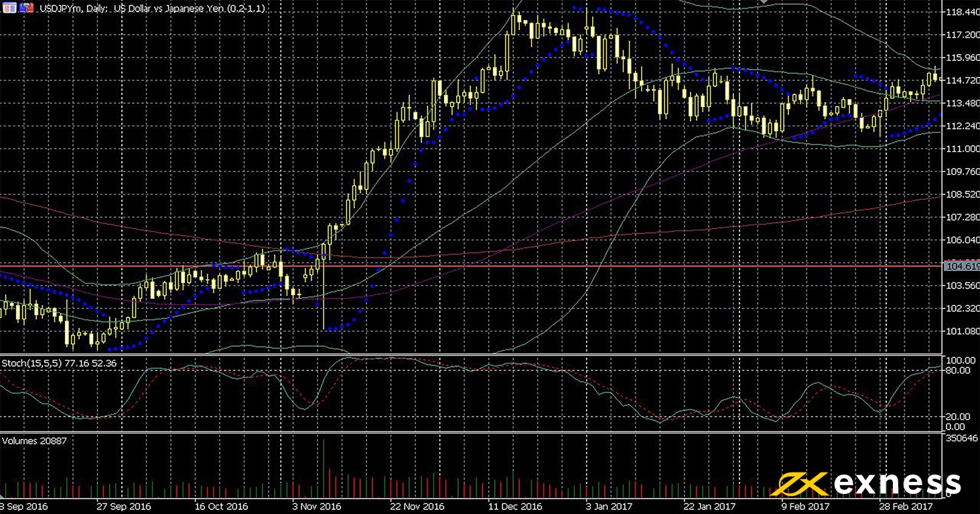Click the 3 Nov 2016 date marker
Image resolution: width=980 pixels, height=514 pixels.
coord(318,507)
